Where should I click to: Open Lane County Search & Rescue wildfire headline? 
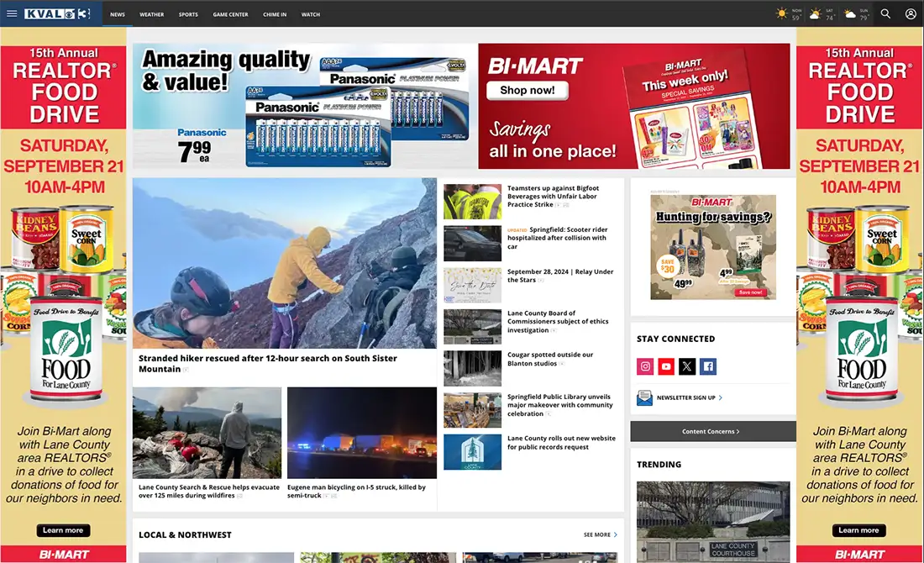click(x=209, y=492)
